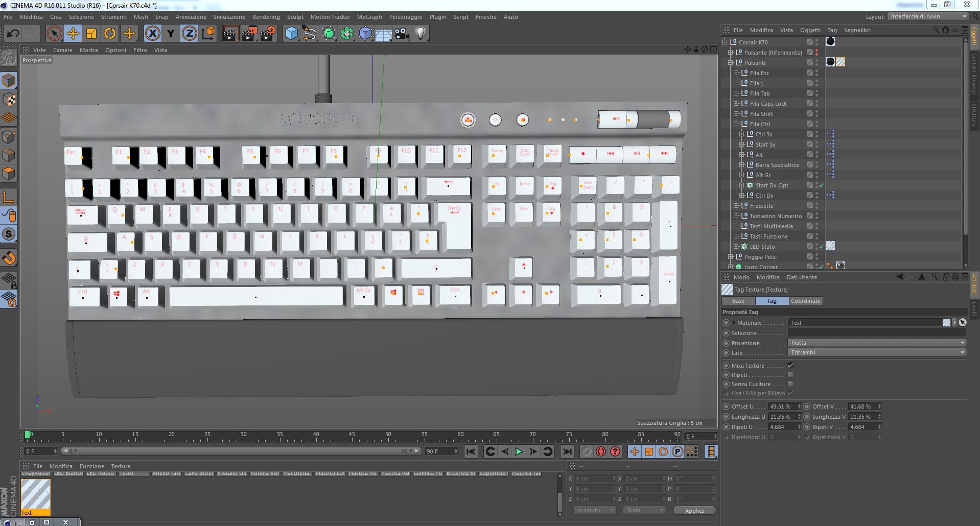Enable Edges mode

[9, 155]
